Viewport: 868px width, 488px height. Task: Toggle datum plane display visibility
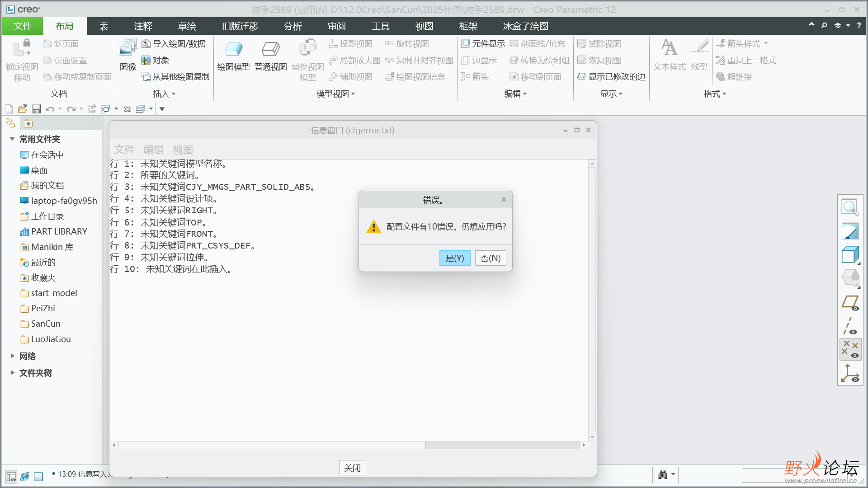(850, 303)
